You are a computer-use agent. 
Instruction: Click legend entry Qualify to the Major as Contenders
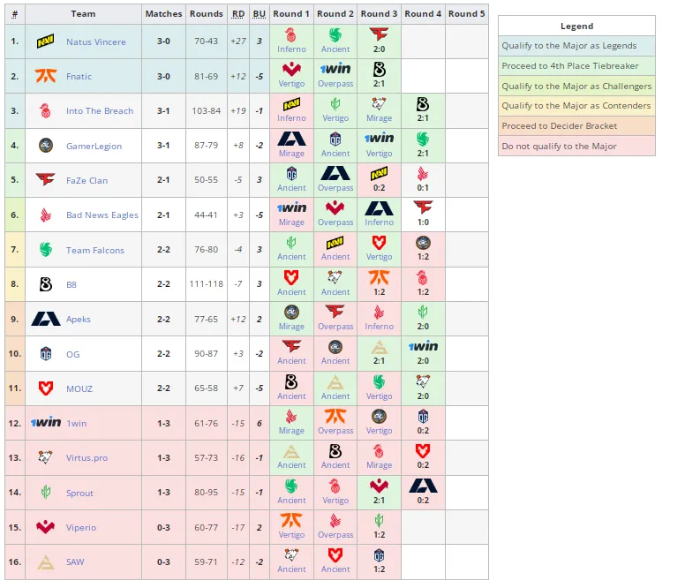click(x=576, y=106)
